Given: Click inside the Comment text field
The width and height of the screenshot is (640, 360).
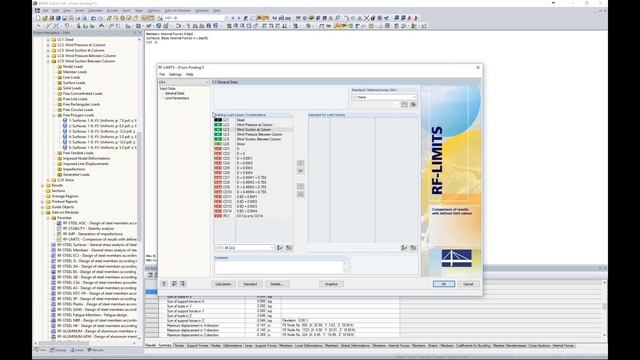Looking at the screenshot, I should click(279, 267).
